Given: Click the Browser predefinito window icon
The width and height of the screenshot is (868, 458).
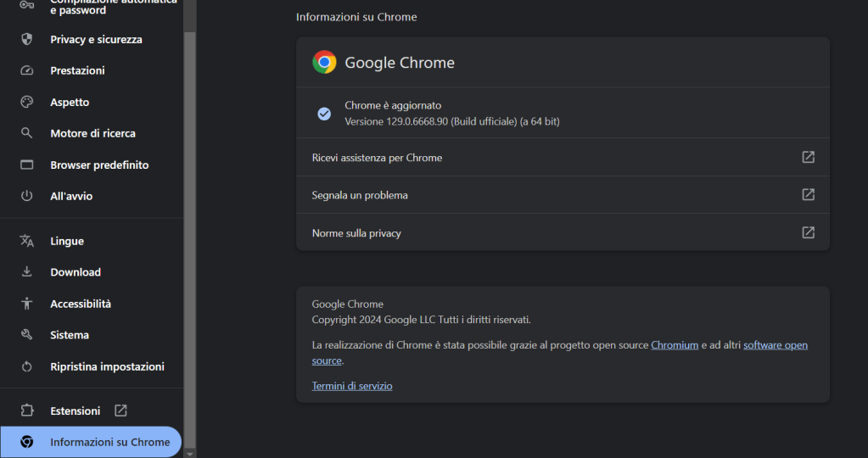Looking at the screenshot, I should click(26, 165).
